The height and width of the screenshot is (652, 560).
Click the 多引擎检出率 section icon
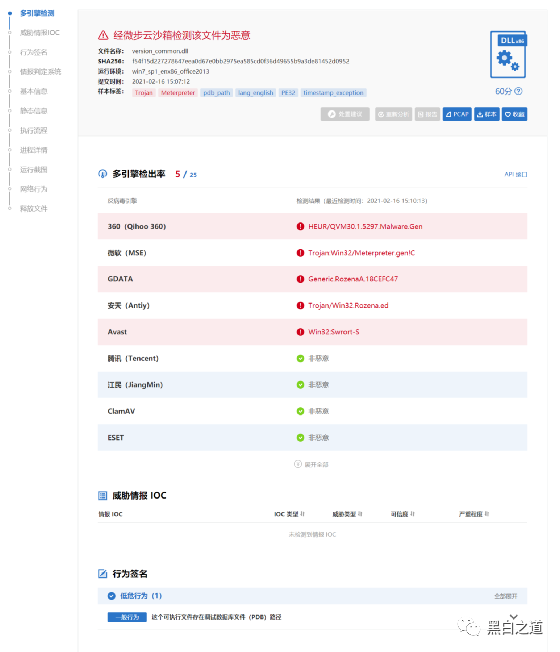[102, 174]
